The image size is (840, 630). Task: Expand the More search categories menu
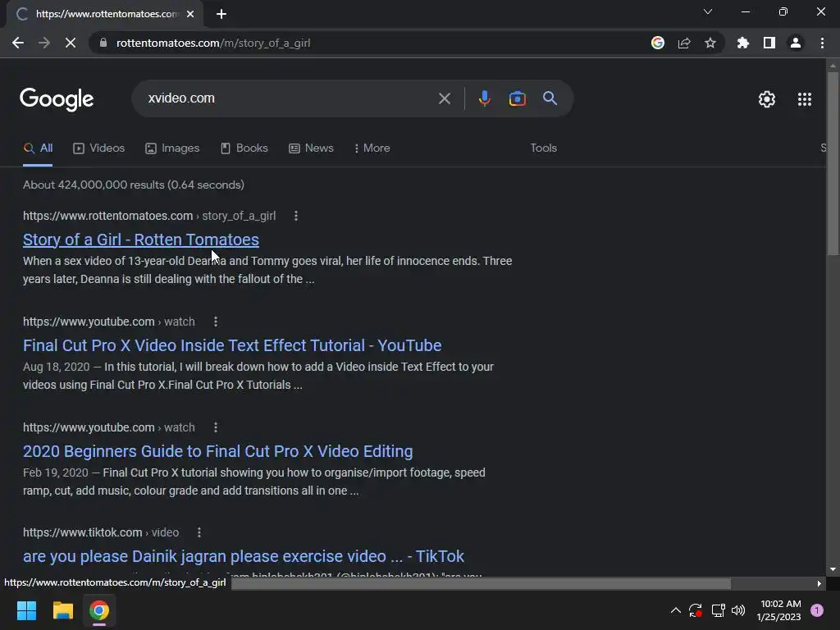[372, 148]
